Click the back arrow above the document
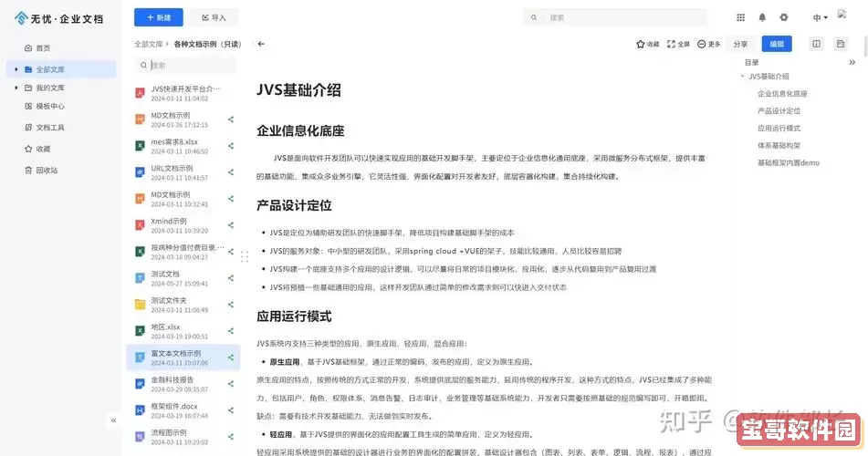 [261, 44]
